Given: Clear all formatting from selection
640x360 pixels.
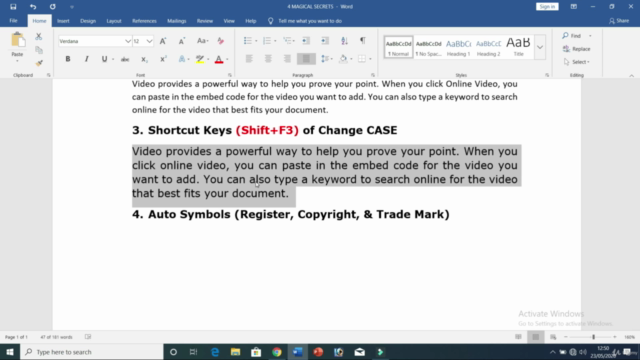Looking at the screenshot, I should 220,41.
